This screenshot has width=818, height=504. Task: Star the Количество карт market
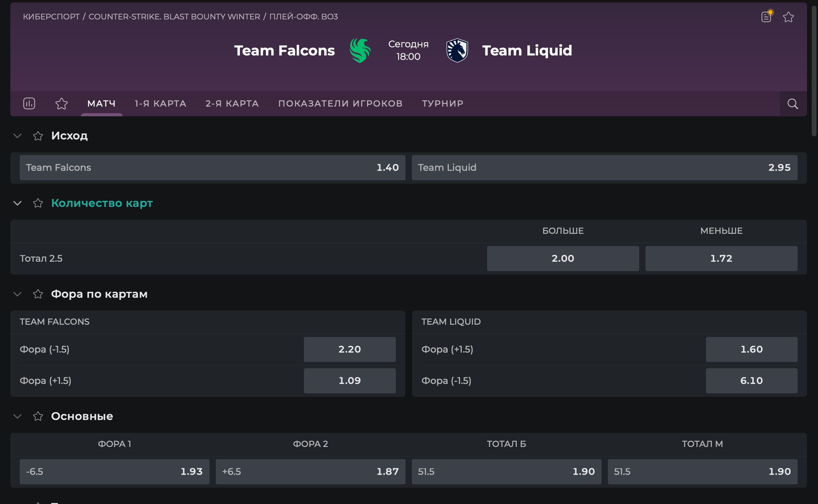pyautogui.click(x=38, y=203)
